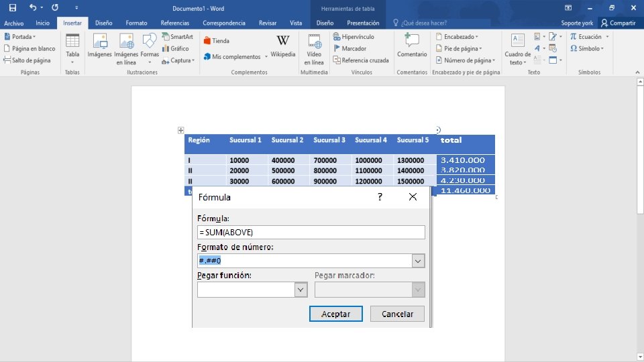Open the Presentación table tools tab

(x=363, y=23)
